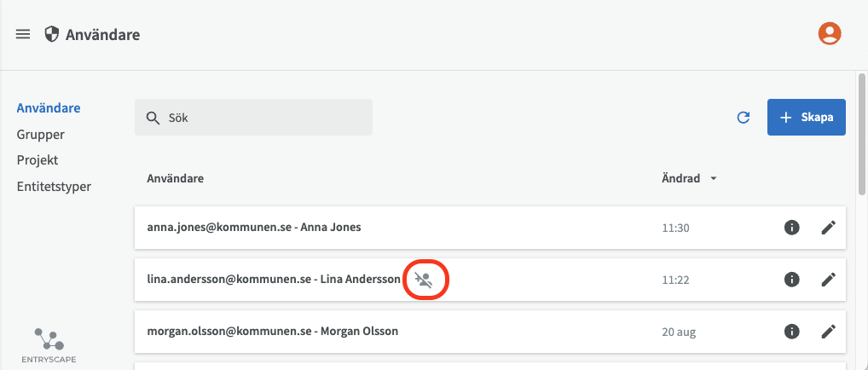Edit the Lina Andersson user
Image resolution: width=868 pixels, height=370 pixels.
[x=828, y=279]
